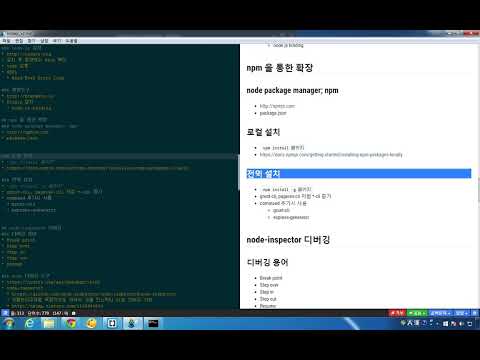The width and height of the screenshot is (480, 360).
Task: Click the highlighted 전역 설치 heading
Action: coord(263,173)
